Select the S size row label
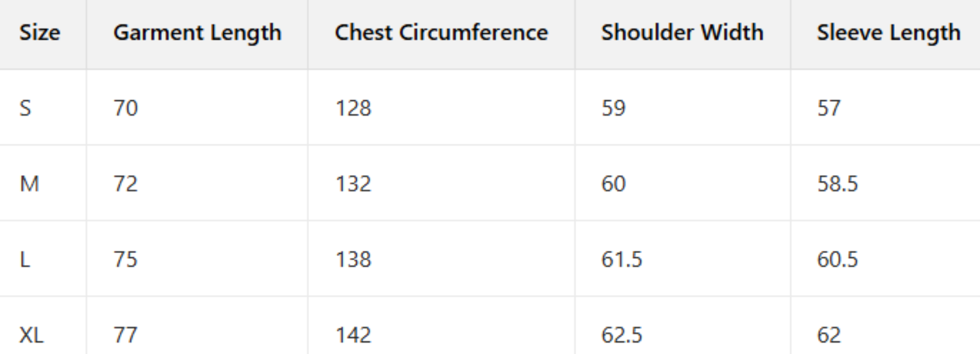 tap(25, 108)
